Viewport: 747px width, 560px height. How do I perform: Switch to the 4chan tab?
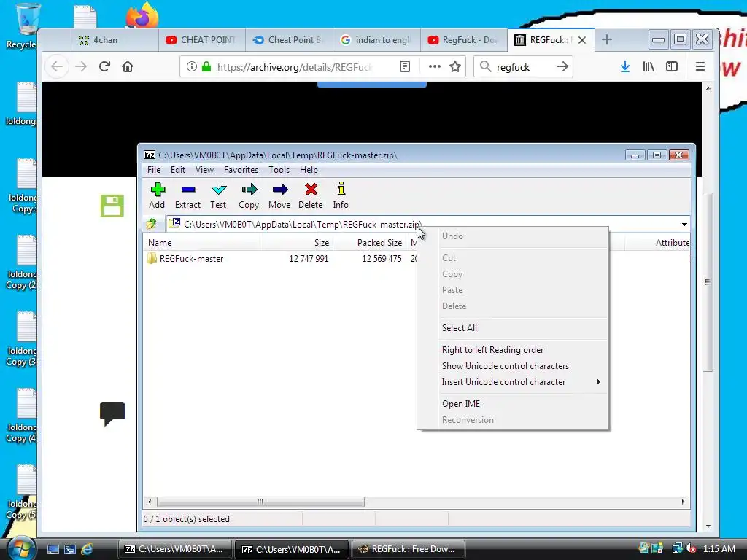[x=115, y=40]
